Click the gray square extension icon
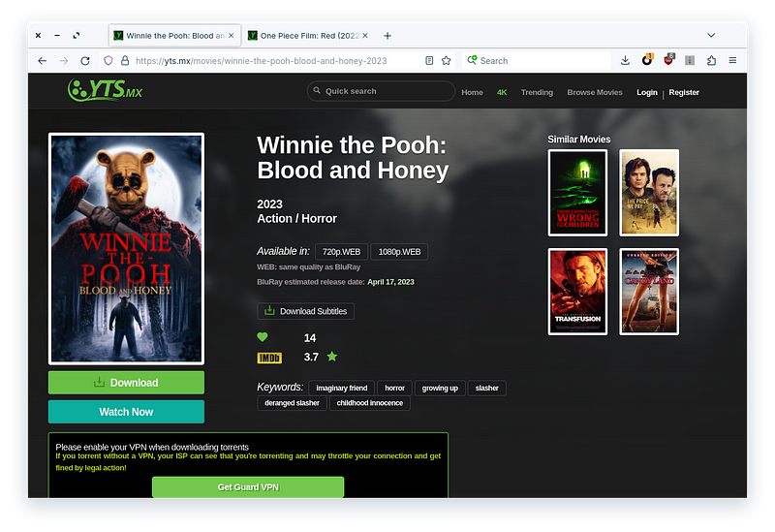 pyautogui.click(x=690, y=61)
